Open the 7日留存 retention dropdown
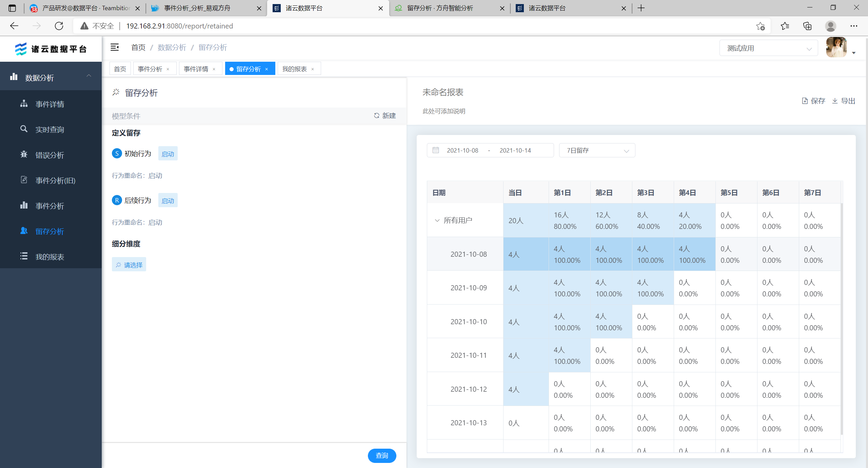The height and width of the screenshot is (468, 868). pos(597,150)
